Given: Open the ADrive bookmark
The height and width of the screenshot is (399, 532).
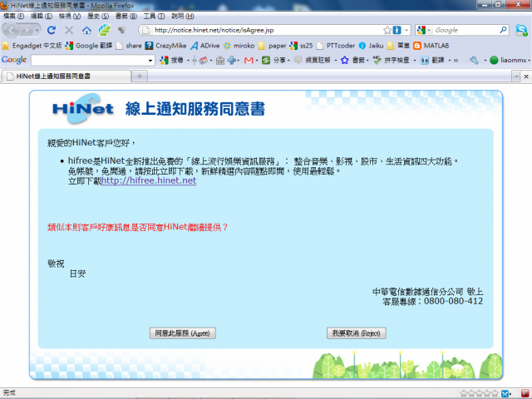Looking at the screenshot, I should [205, 46].
